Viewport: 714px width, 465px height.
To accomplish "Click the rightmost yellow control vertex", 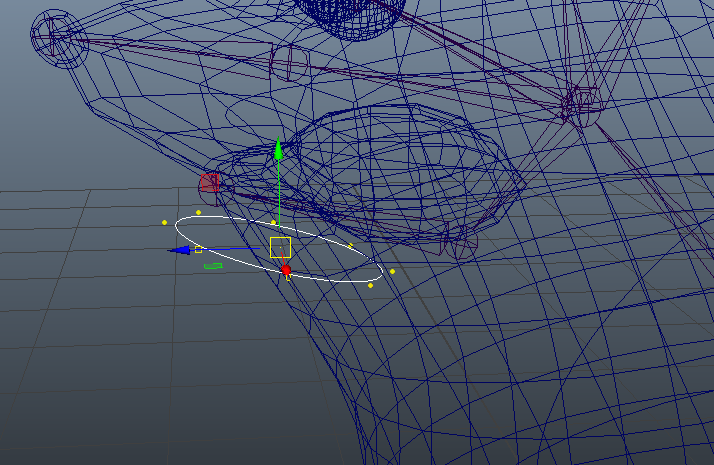I will pos(392,271).
